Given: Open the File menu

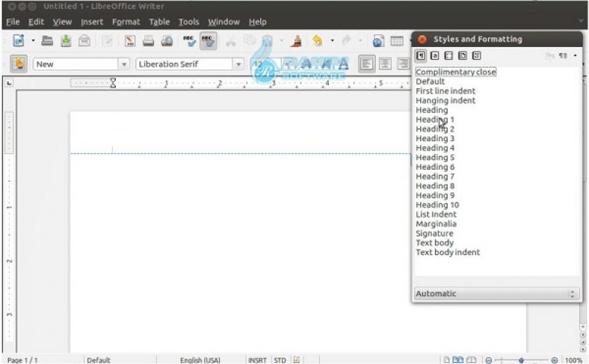Looking at the screenshot, I should pos(13,22).
